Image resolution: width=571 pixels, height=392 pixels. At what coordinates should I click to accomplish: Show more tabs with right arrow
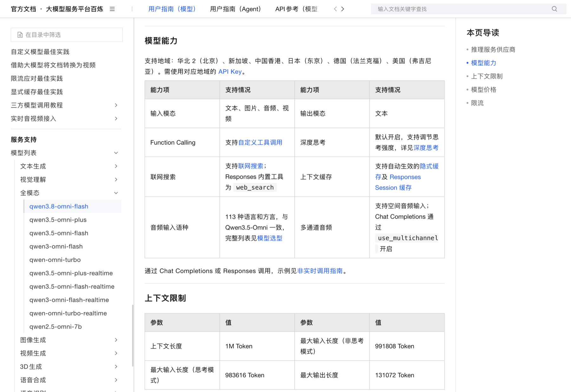click(x=343, y=9)
